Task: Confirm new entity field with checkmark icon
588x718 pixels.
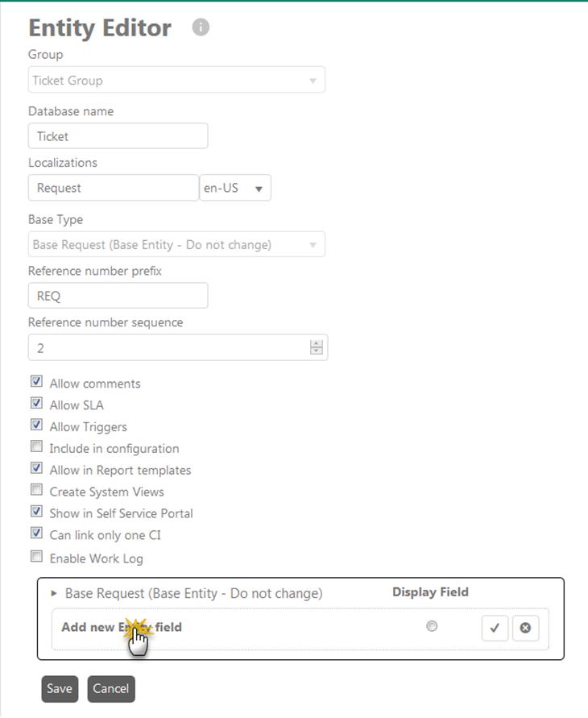Action: (x=495, y=628)
